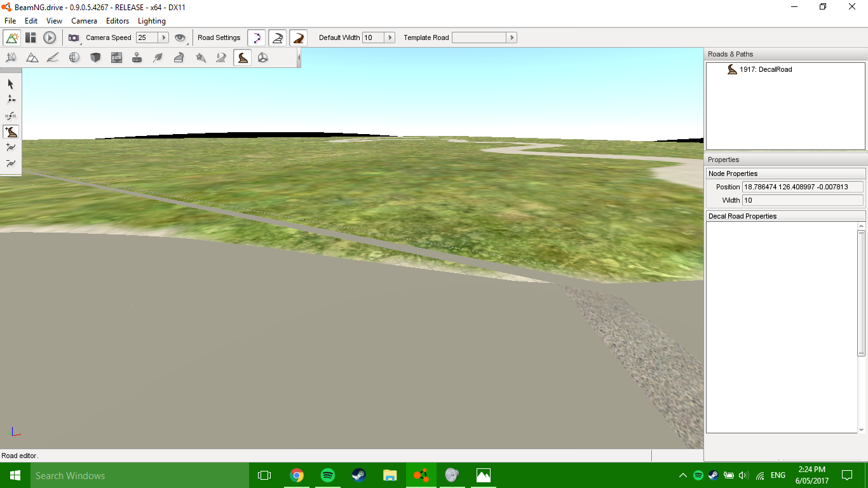Click the Default Width input field

click(x=373, y=37)
